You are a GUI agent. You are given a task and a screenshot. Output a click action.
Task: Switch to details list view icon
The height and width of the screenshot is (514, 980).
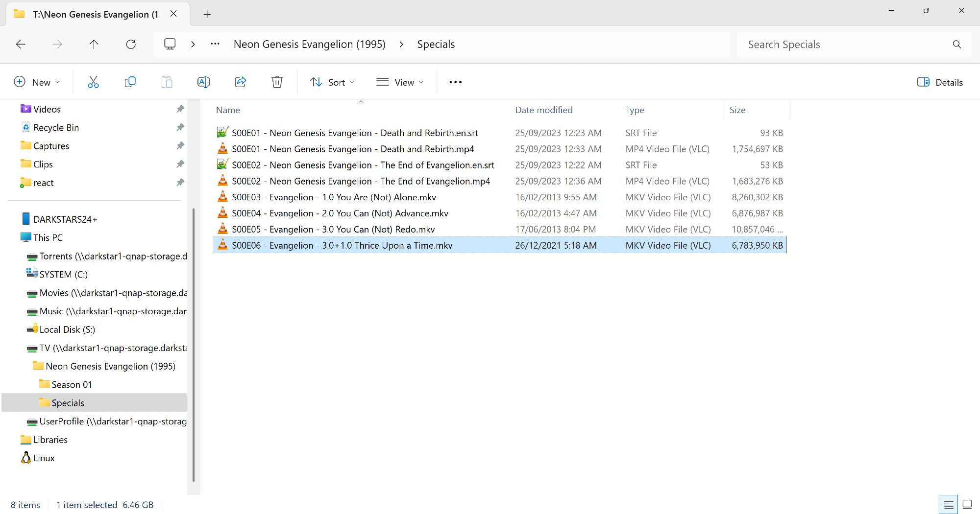[x=949, y=505]
